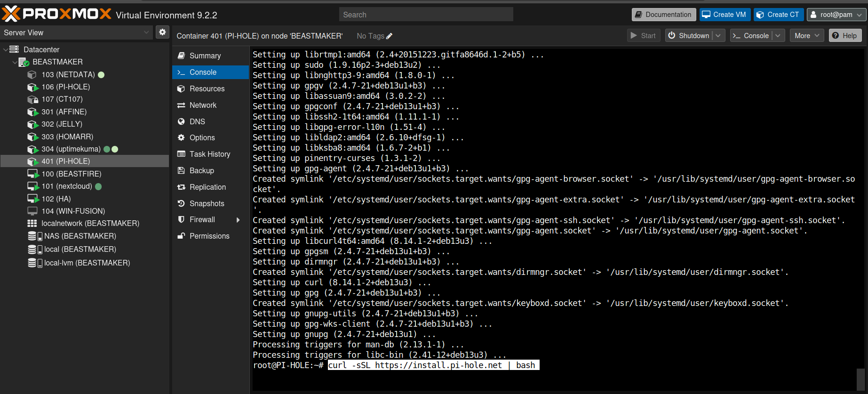868x394 pixels.
Task: Open the root@pam user menu
Action: click(836, 15)
